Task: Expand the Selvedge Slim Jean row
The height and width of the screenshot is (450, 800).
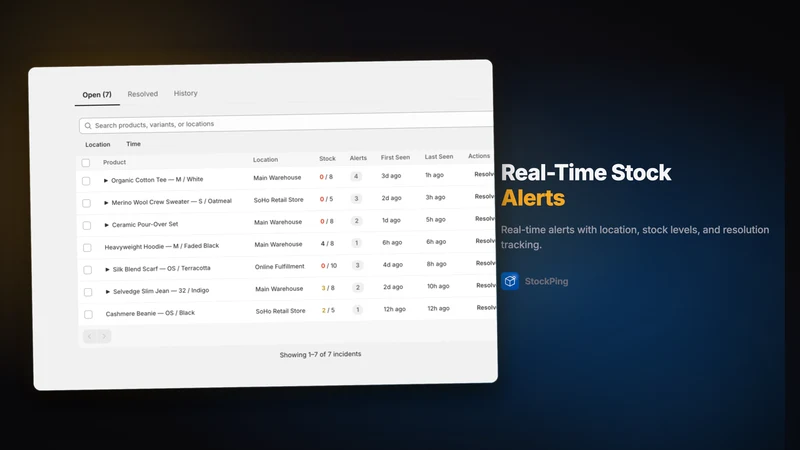Action: tap(108, 291)
